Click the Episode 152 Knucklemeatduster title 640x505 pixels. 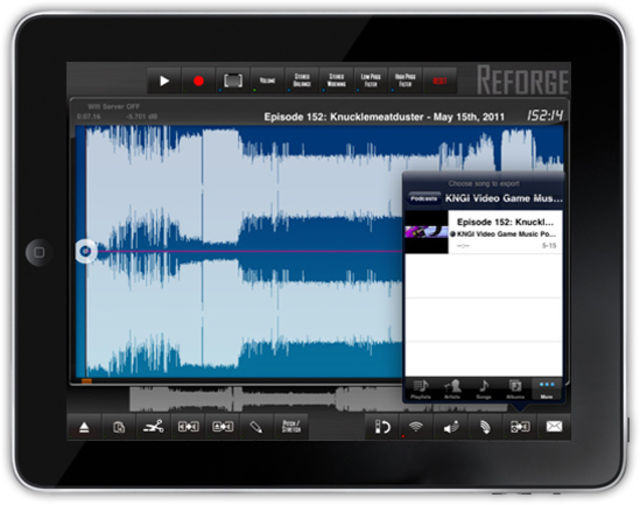(x=384, y=117)
